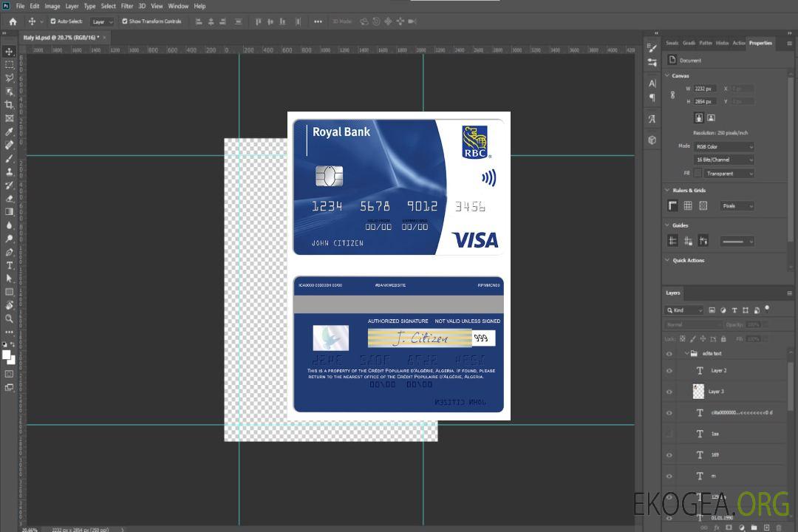Select the Rectangular Marquee tool
The image size is (798, 532).
click(9, 65)
